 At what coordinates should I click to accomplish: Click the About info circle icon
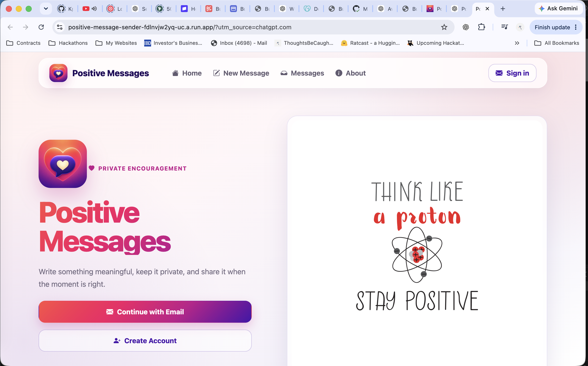pos(339,73)
